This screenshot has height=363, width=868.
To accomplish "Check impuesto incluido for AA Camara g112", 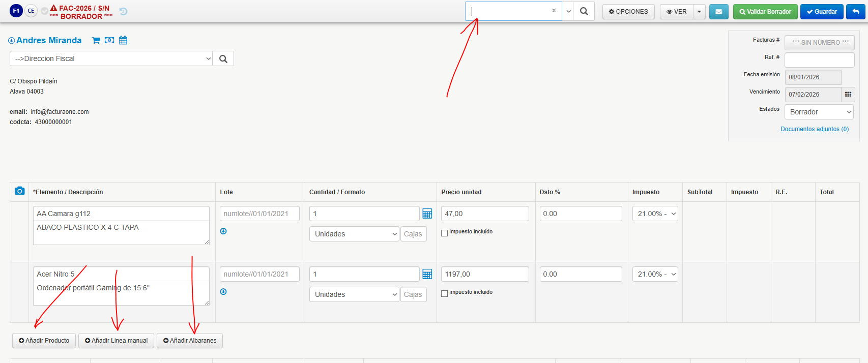I will tap(445, 233).
